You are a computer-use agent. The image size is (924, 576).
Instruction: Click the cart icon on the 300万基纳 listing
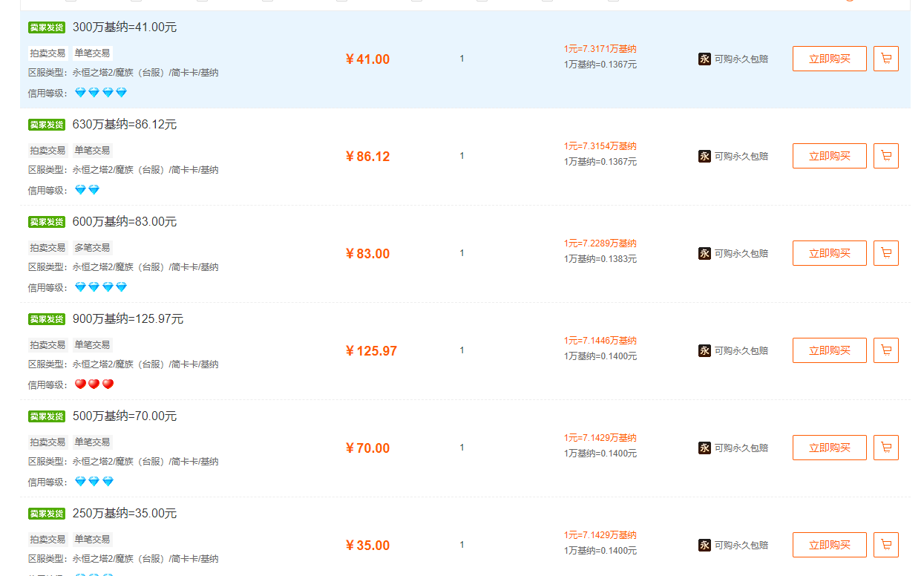pos(886,58)
